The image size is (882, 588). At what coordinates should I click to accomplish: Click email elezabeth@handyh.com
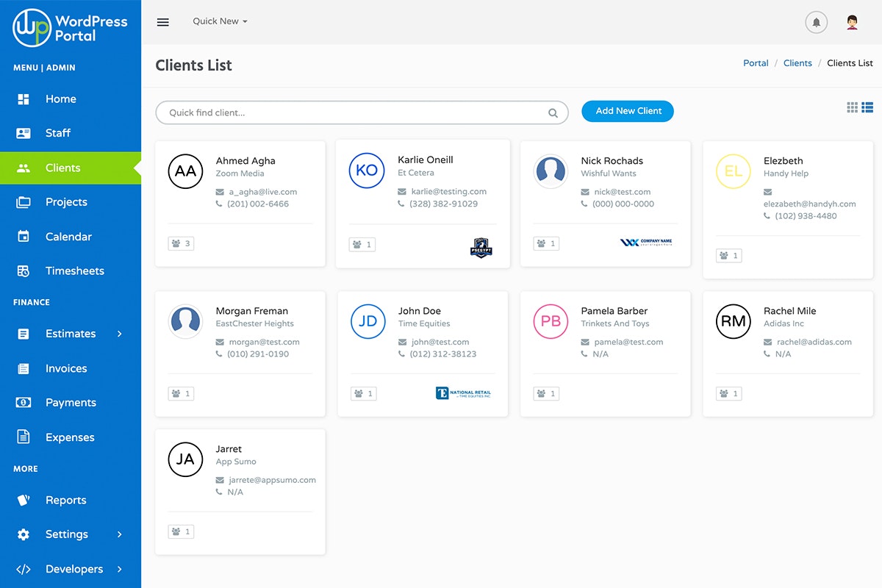click(x=810, y=204)
